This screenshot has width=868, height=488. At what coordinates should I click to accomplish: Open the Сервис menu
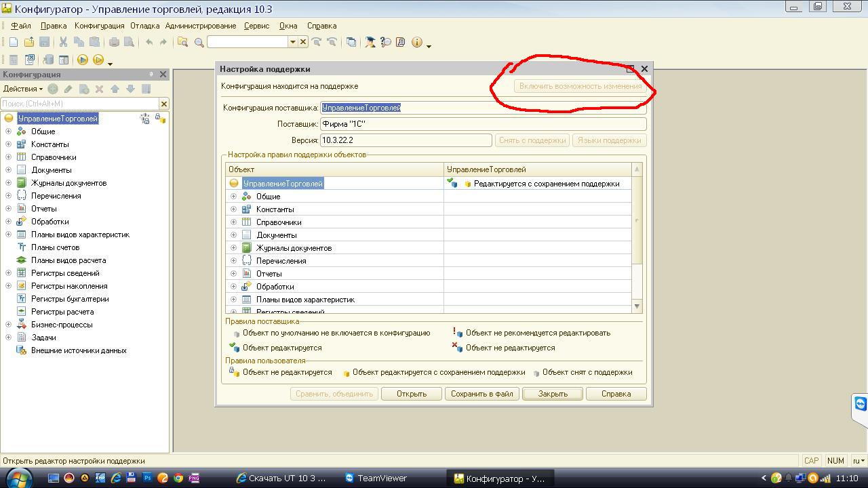click(x=256, y=26)
